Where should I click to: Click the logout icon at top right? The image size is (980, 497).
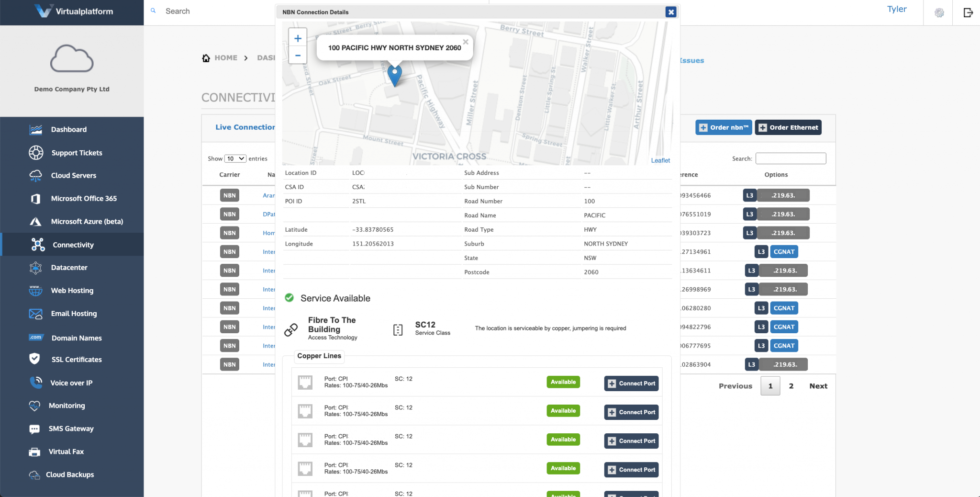968,13
